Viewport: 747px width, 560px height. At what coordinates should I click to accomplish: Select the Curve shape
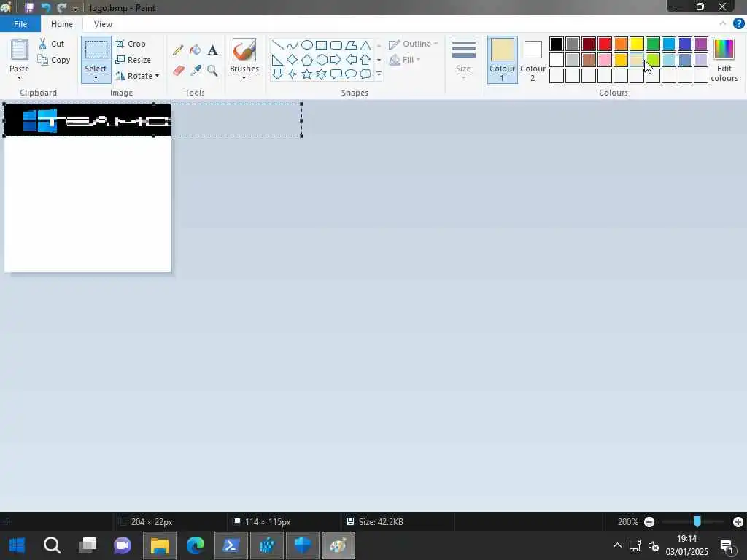click(292, 45)
